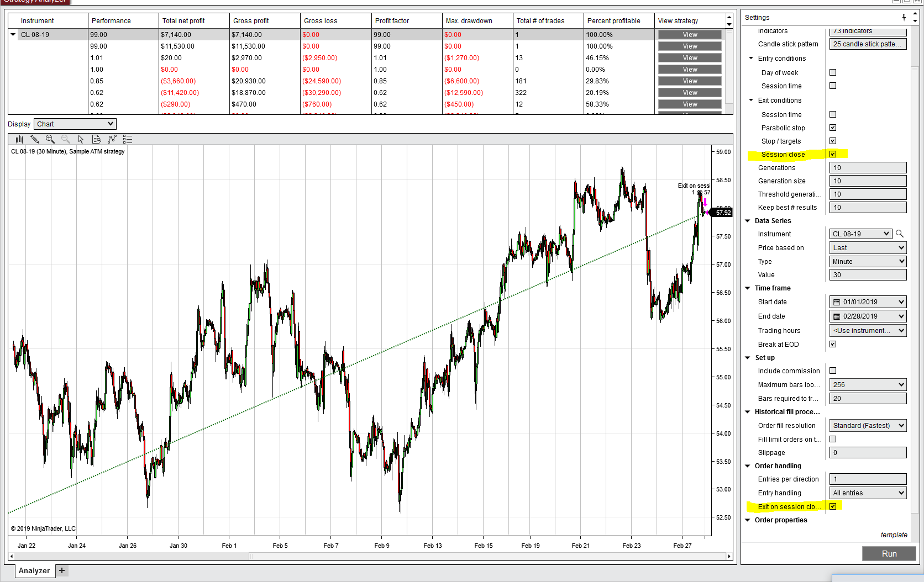Uncheck the Stop / targets checkbox
924x582 pixels.
(x=833, y=141)
